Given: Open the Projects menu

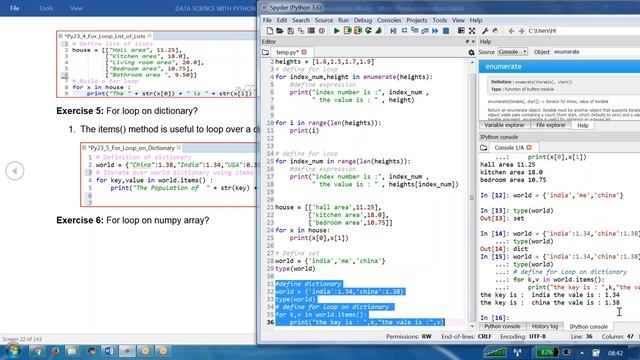Looking at the screenshot, I should click(x=416, y=20).
